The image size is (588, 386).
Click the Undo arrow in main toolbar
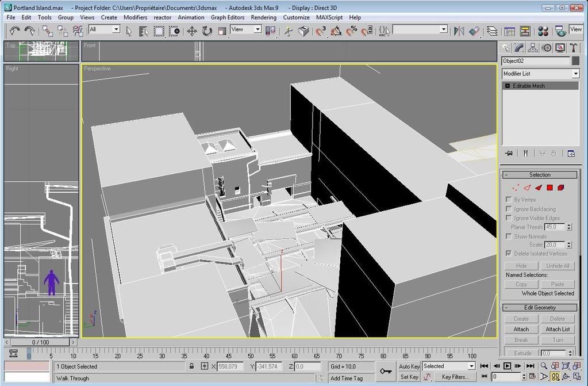(15, 31)
